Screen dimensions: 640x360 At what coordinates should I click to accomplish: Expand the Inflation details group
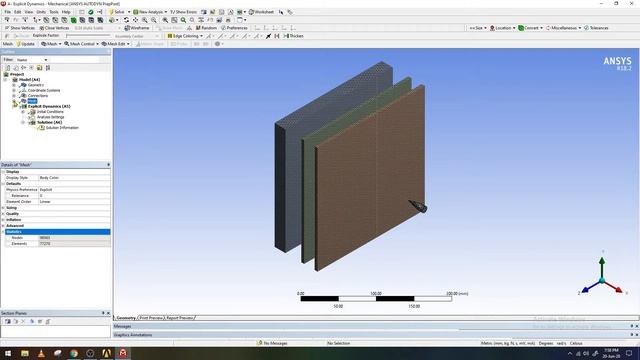[3, 220]
